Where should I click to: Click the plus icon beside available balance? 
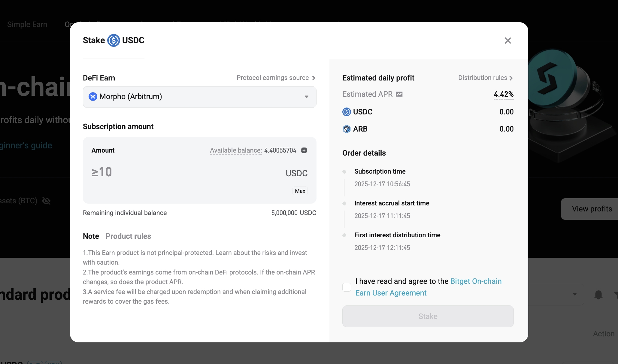pos(304,150)
